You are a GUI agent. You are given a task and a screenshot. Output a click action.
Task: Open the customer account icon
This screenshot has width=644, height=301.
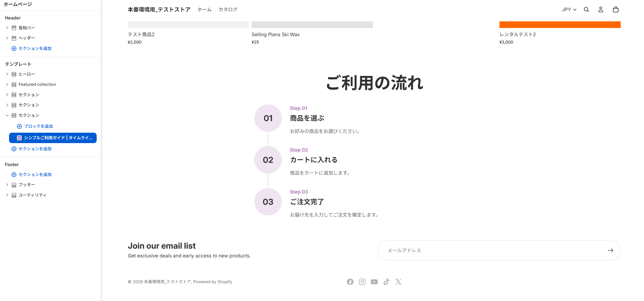601,9
